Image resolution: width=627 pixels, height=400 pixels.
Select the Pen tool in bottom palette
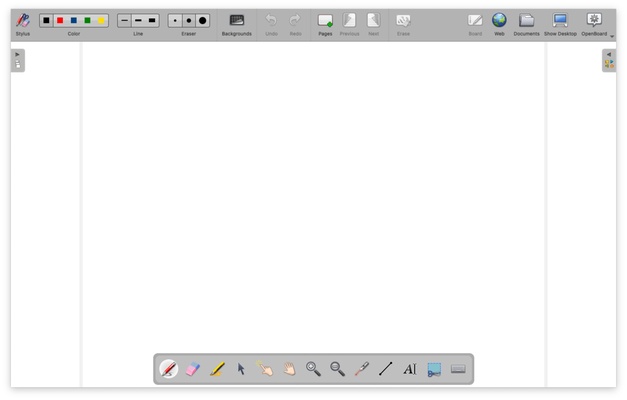pyautogui.click(x=169, y=369)
